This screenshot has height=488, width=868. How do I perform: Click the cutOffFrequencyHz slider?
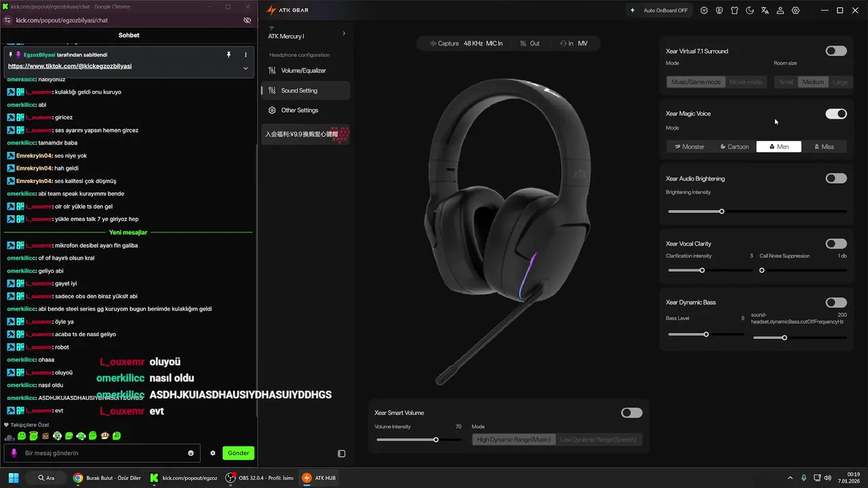coord(800,338)
